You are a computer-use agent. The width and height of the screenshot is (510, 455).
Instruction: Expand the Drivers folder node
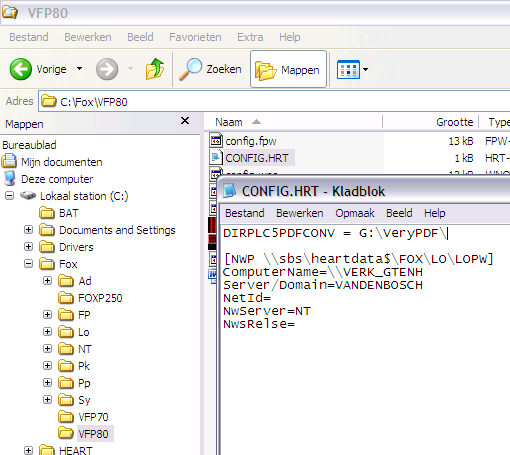coord(29,247)
